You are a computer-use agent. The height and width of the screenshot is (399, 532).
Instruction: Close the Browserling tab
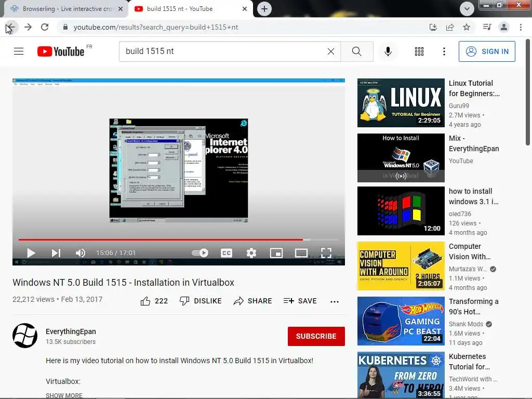pyautogui.click(x=121, y=9)
